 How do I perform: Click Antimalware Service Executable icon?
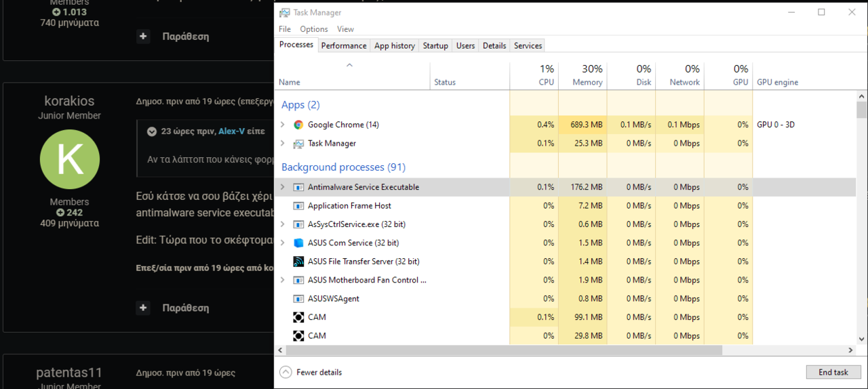tap(298, 187)
